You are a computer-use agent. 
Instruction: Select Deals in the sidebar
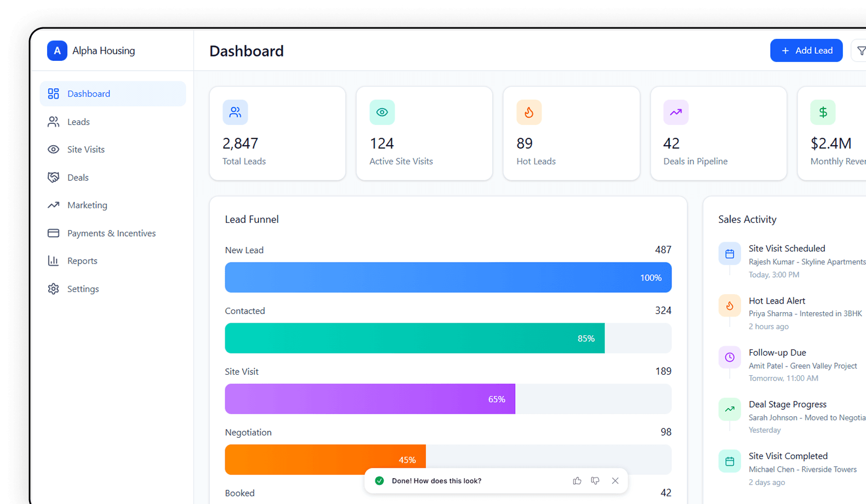(x=113, y=177)
